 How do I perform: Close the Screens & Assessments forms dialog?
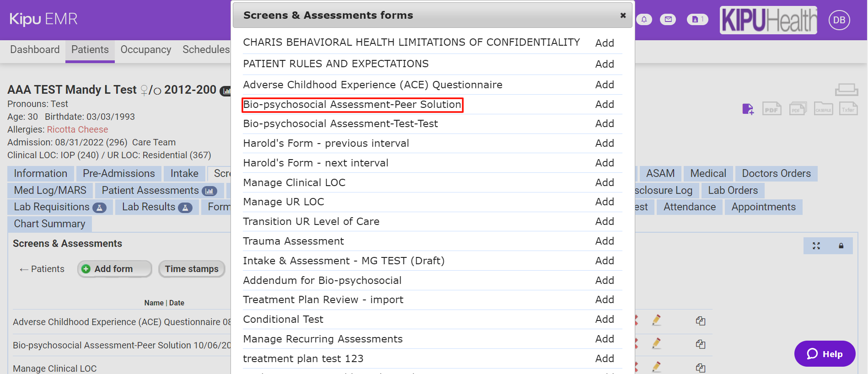(x=623, y=16)
